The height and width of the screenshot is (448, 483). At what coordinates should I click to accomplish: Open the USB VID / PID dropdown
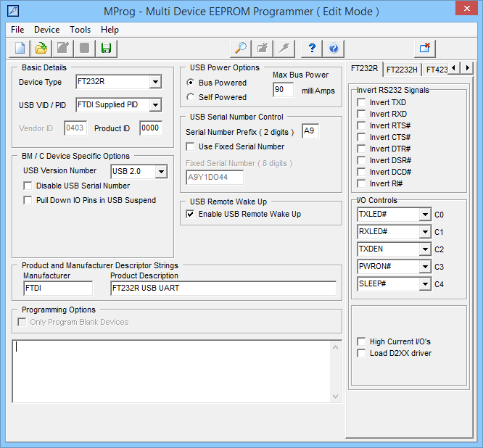(x=155, y=105)
